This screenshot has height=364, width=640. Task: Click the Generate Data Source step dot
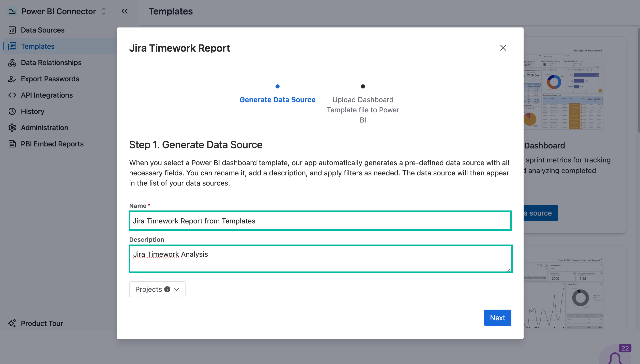click(x=278, y=86)
